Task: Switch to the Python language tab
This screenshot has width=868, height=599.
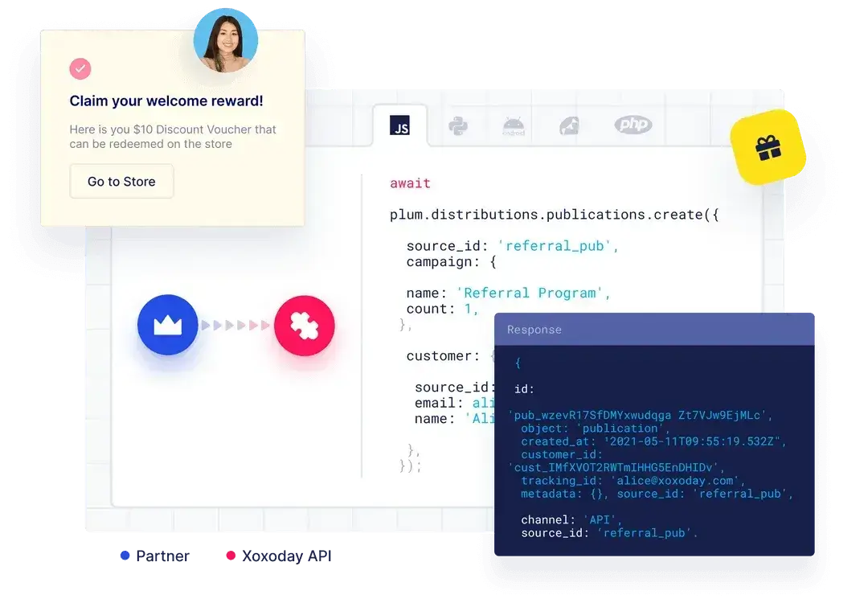Action: [458, 125]
